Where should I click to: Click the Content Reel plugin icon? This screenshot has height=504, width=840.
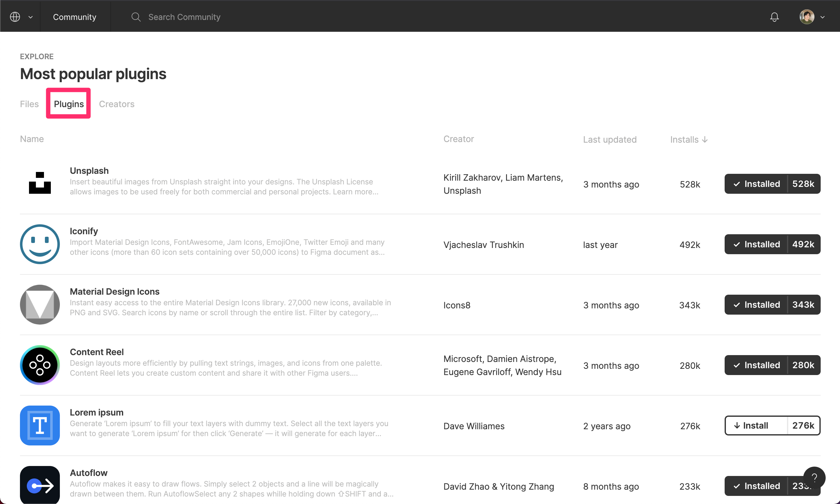tap(39, 365)
